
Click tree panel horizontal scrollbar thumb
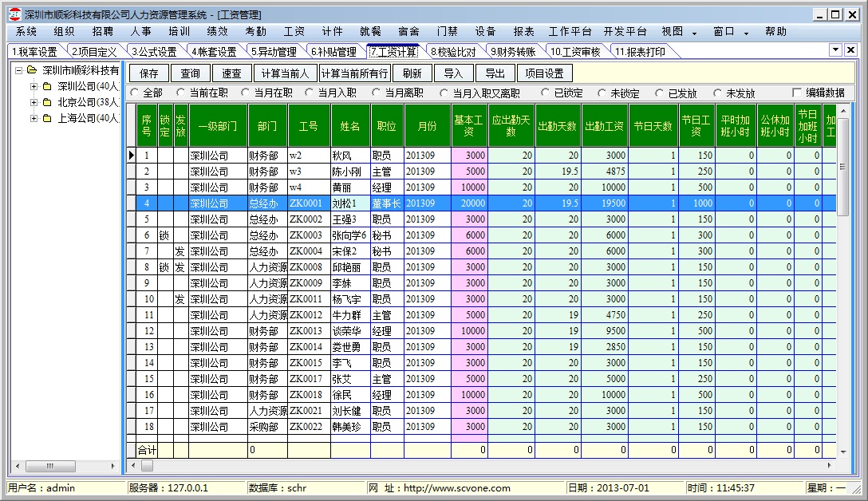pyautogui.click(x=49, y=466)
